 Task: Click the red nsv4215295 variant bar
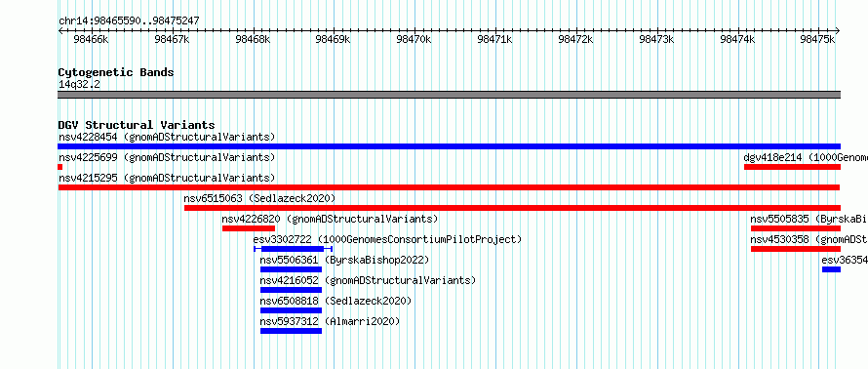coord(449,187)
